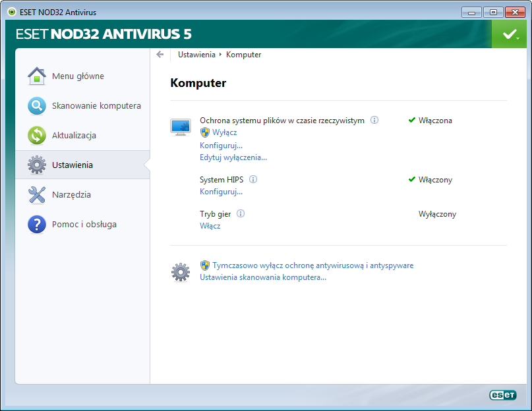Click the Wyłączony status for Tryb gier
This screenshot has width=532, height=411.
[x=437, y=214]
